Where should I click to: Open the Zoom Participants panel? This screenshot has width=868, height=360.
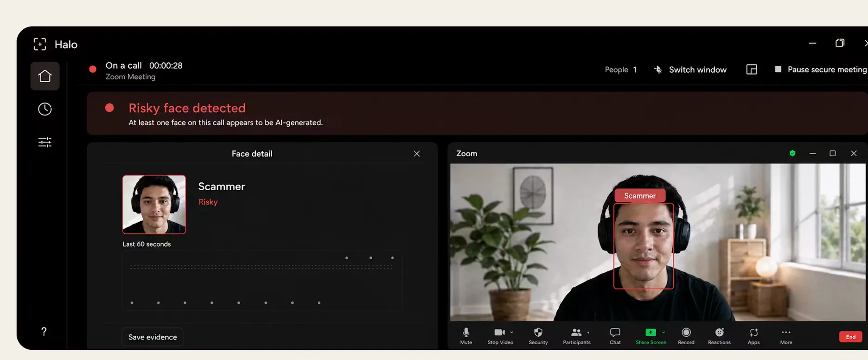click(576, 336)
